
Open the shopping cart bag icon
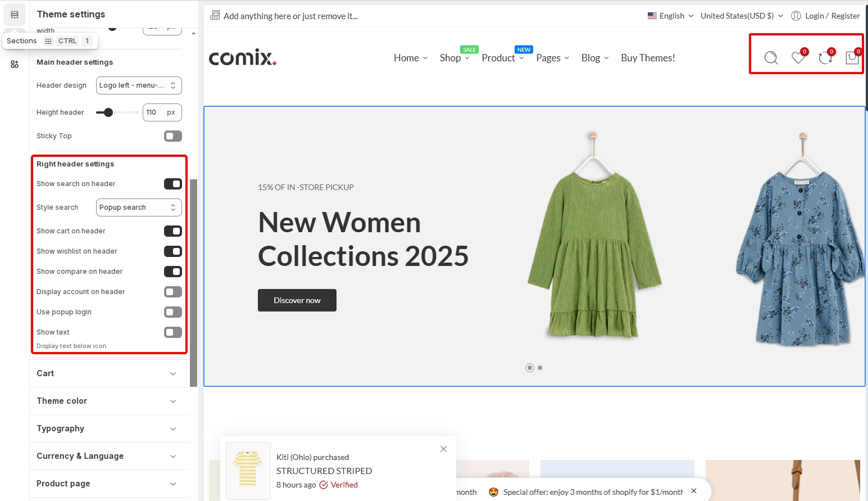(x=852, y=57)
